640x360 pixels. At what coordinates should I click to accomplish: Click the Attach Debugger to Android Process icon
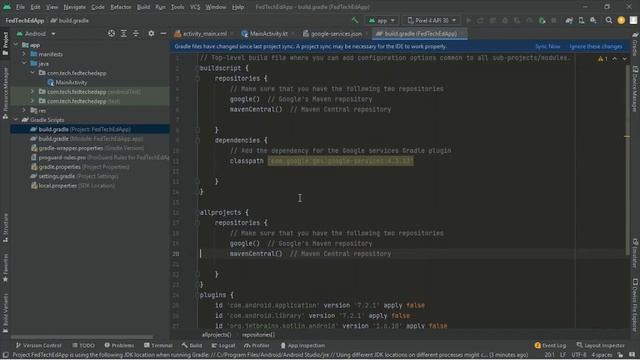(542, 20)
